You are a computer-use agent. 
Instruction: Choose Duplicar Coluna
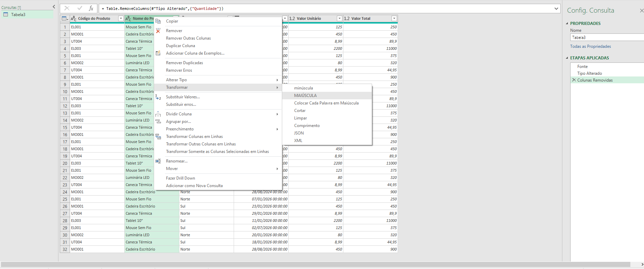click(x=218, y=46)
